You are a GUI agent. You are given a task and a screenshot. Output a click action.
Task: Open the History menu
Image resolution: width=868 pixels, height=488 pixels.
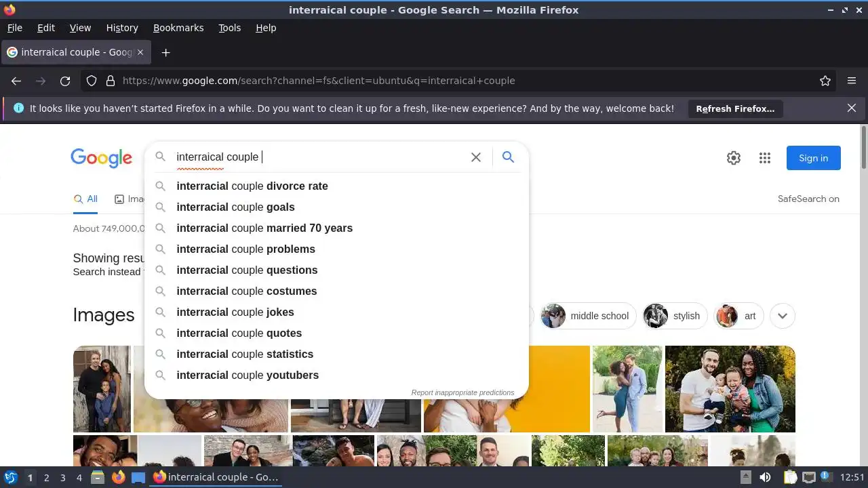click(x=122, y=28)
